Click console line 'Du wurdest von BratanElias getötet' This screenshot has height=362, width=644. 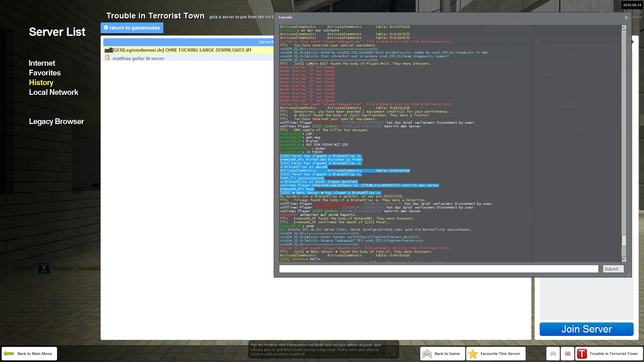[x=342, y=196]
